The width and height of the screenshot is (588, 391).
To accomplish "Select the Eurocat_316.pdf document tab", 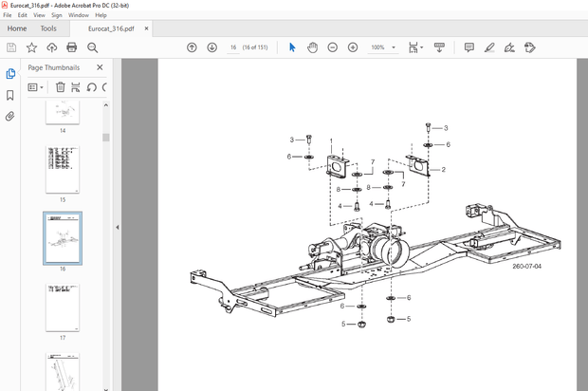I will pos(111,28).
